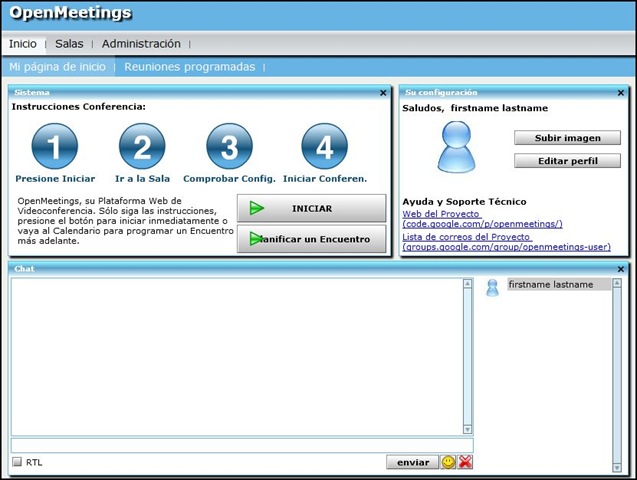The image size is (637, 480).
Task: Enable the RTL checkbox
Action: tap(17, 462)
